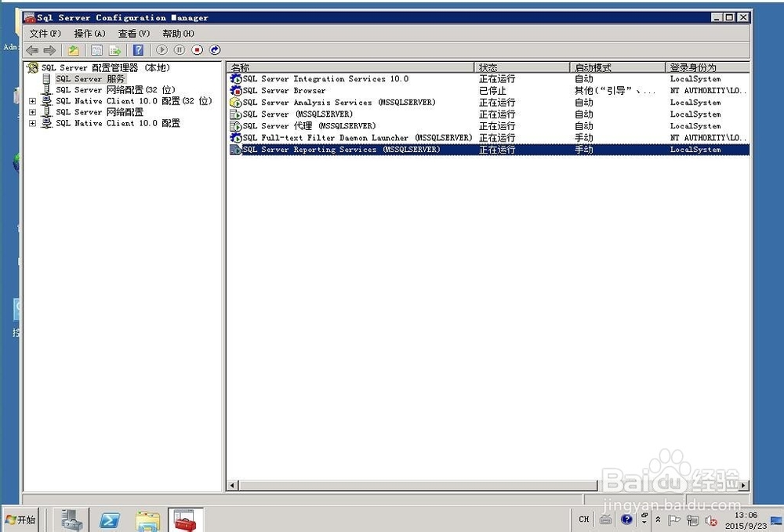The height and width of the screenshot is (532, 784).
Task: Select the SQL Server Browser service row
Action: [489, 91]
